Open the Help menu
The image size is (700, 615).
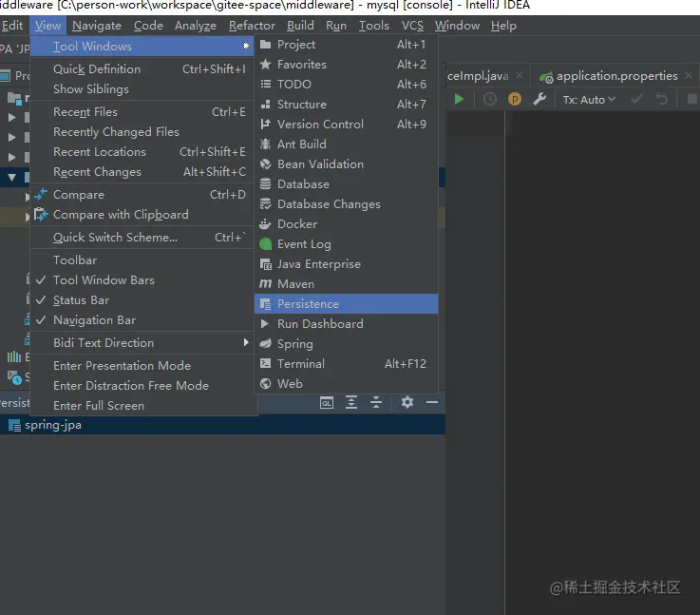[x=503, y=26]
